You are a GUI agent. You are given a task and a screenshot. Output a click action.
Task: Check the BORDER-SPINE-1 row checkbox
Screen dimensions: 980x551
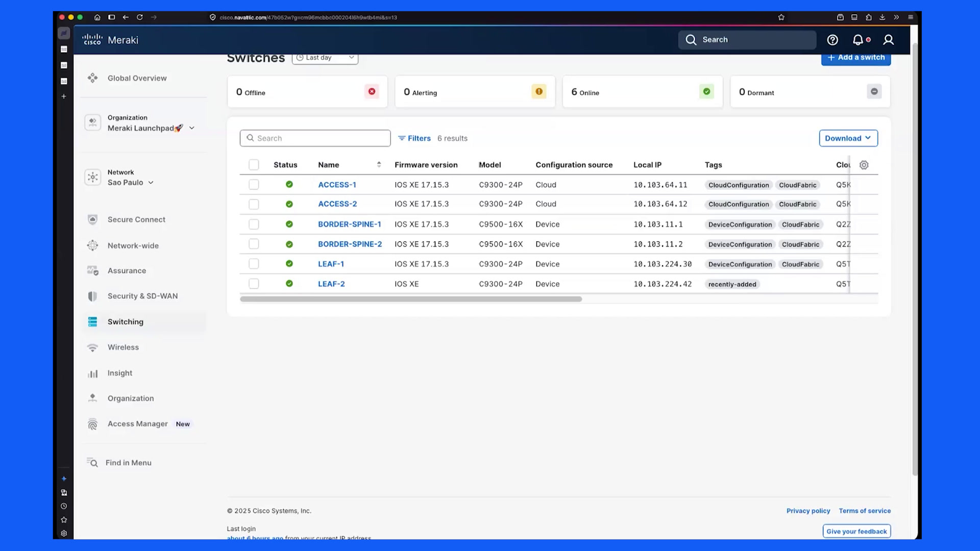[x=254, y=224]
